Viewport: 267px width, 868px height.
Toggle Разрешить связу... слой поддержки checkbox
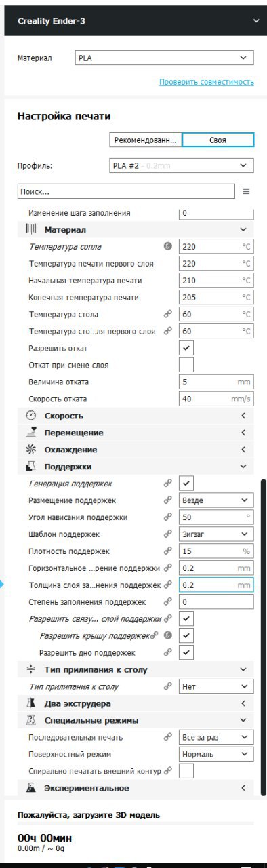click(186, 618)
